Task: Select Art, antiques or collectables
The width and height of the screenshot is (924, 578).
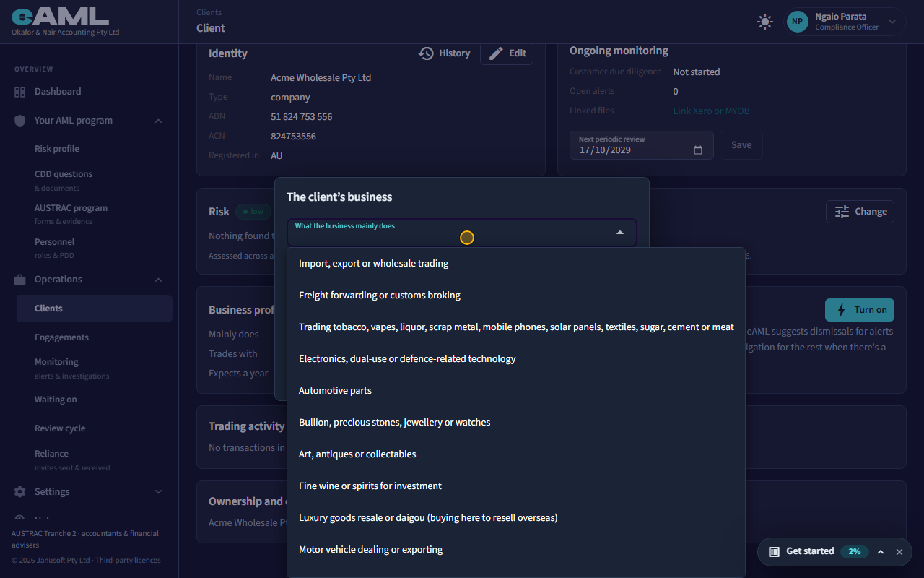Action: pos(516,454)
